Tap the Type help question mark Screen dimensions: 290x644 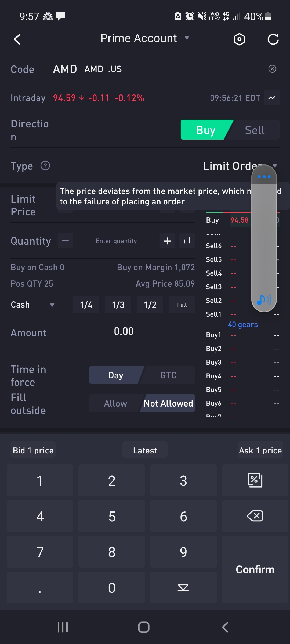(45, 166)
